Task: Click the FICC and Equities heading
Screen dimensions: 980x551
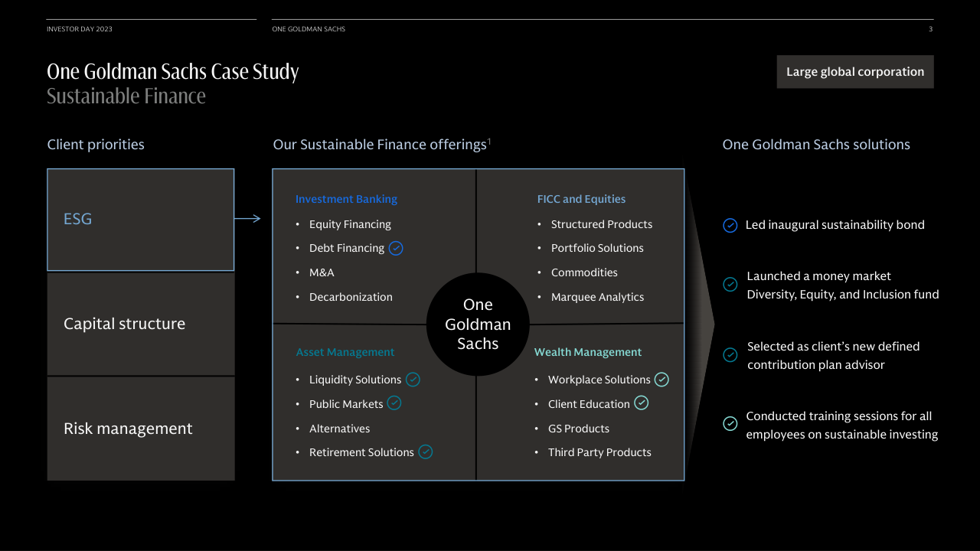Action: [581, 199]
